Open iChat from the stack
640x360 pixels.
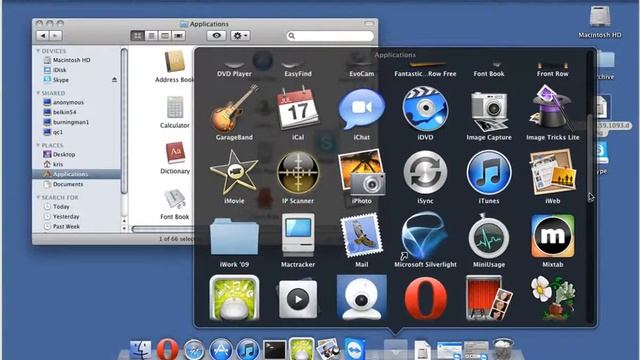[361, 109]
